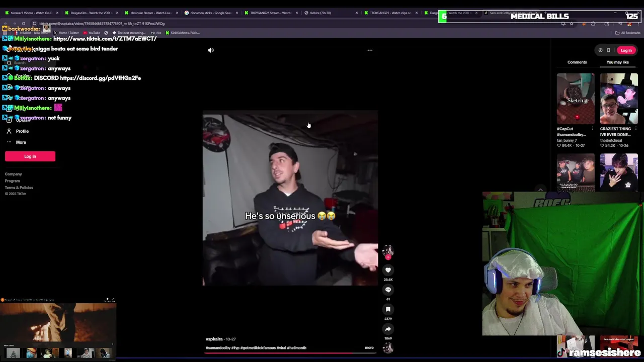The height and width of the screenshot is (362, 644).
Task: Expand the Company footer section
Action: 14,174
